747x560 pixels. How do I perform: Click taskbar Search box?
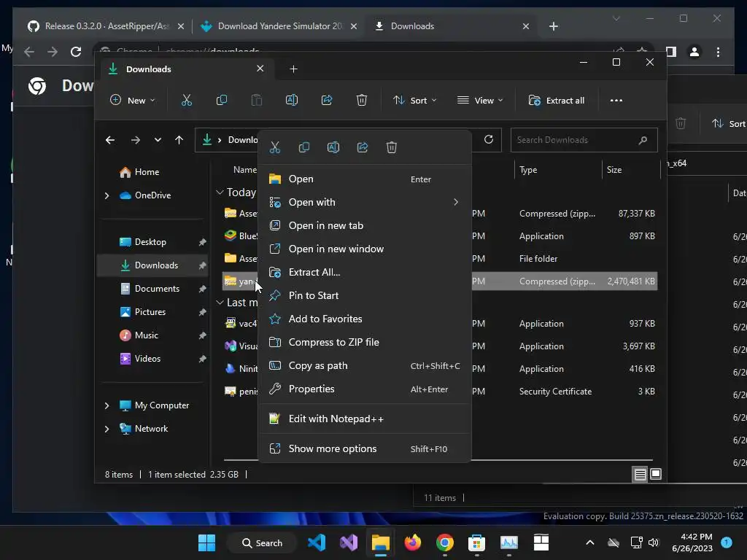pyautogui.click(x=262, y=542)
